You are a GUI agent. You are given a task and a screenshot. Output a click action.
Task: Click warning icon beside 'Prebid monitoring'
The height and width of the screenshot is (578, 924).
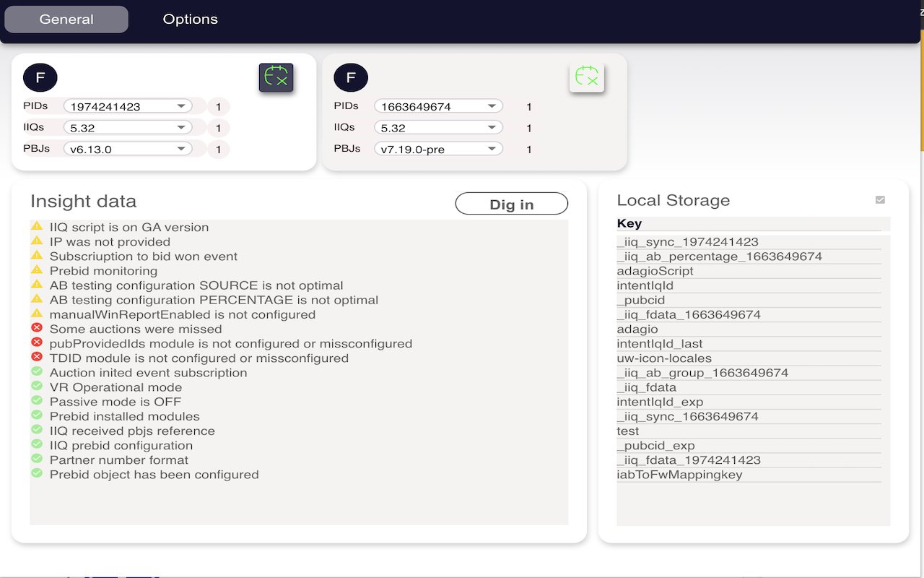[x=37, y=271]
